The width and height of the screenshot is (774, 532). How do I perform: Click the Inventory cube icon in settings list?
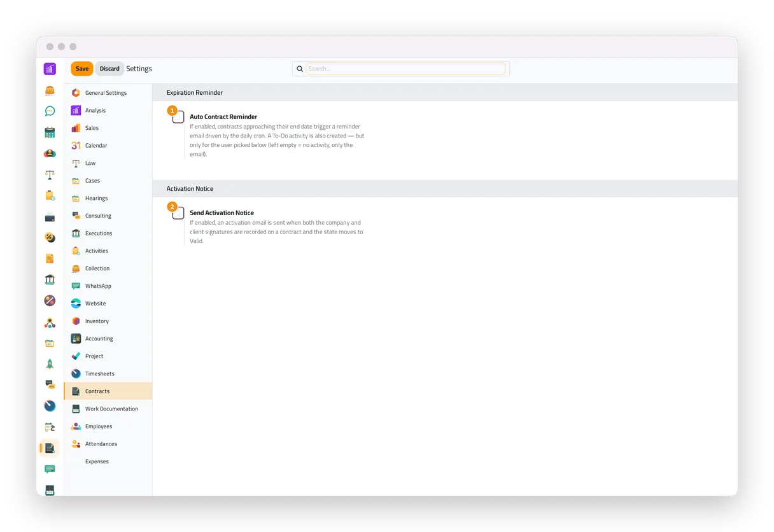coord(76,321)
